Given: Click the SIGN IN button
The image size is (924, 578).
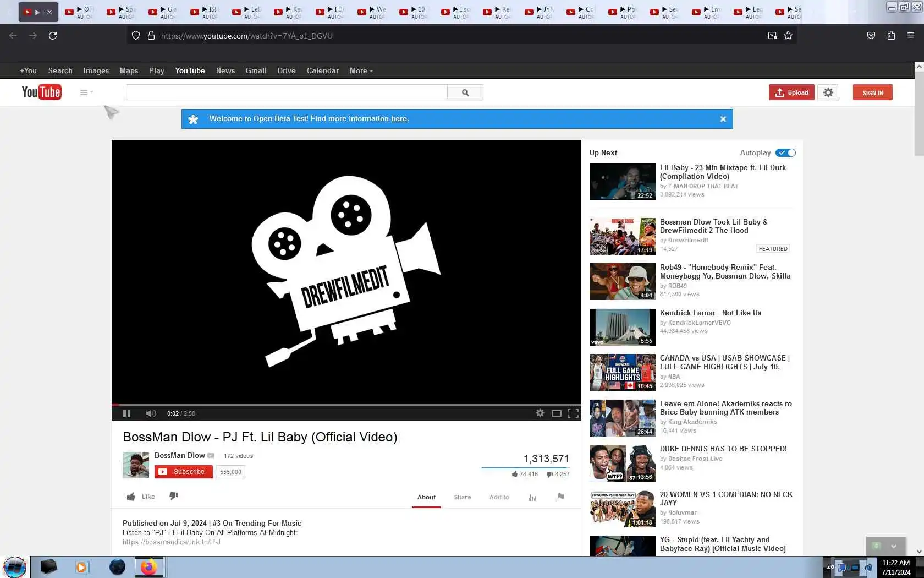Looking at the screenshot, I should coord(873,92).
